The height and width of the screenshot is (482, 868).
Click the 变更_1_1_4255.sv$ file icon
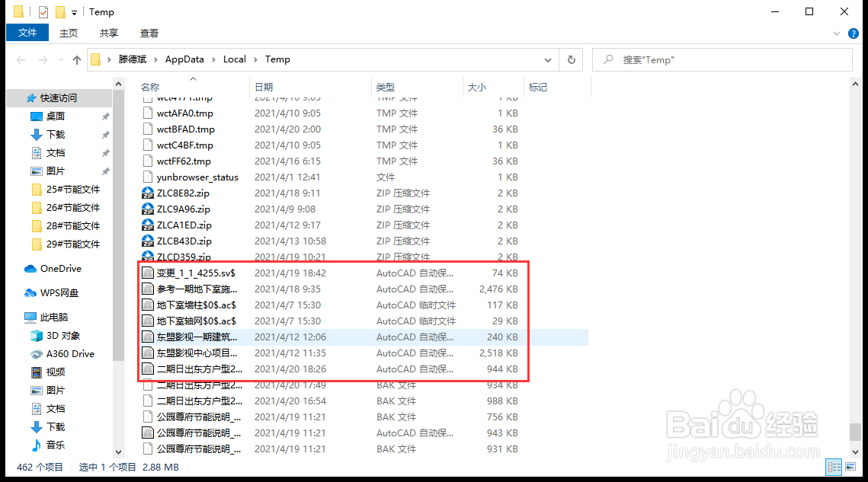(x=148, y=273)
